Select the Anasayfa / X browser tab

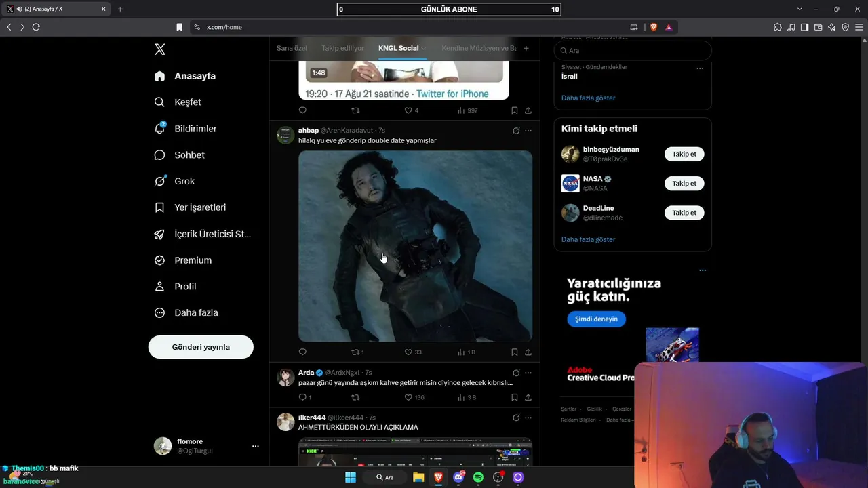click(57, 9)
